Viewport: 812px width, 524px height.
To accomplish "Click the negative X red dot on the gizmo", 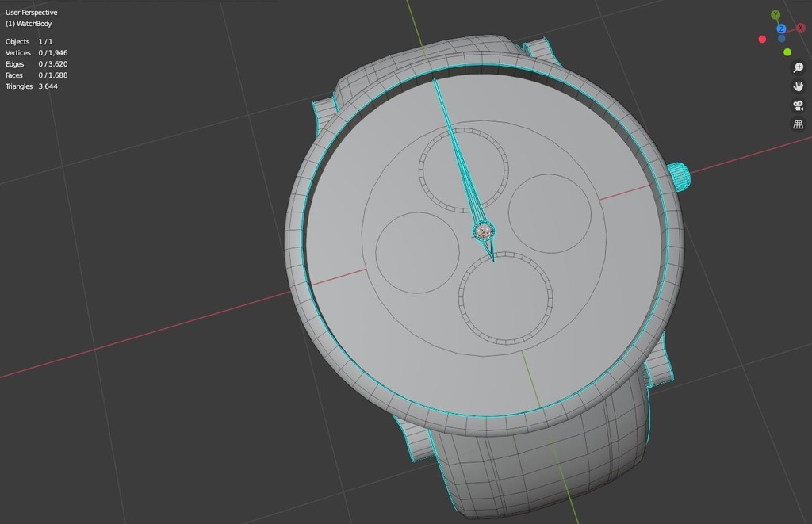I will click(762, 39).
